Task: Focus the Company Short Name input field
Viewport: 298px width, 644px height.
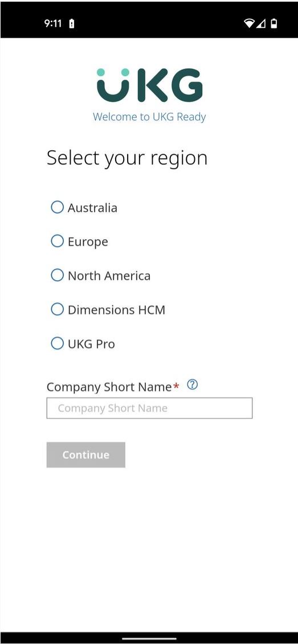Action: pyautogui.click(x=149, y=408)
